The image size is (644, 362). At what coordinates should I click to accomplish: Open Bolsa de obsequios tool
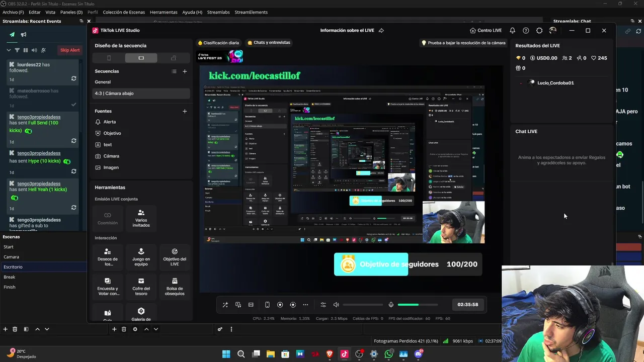pyautogui.click(x=175, y=287)
